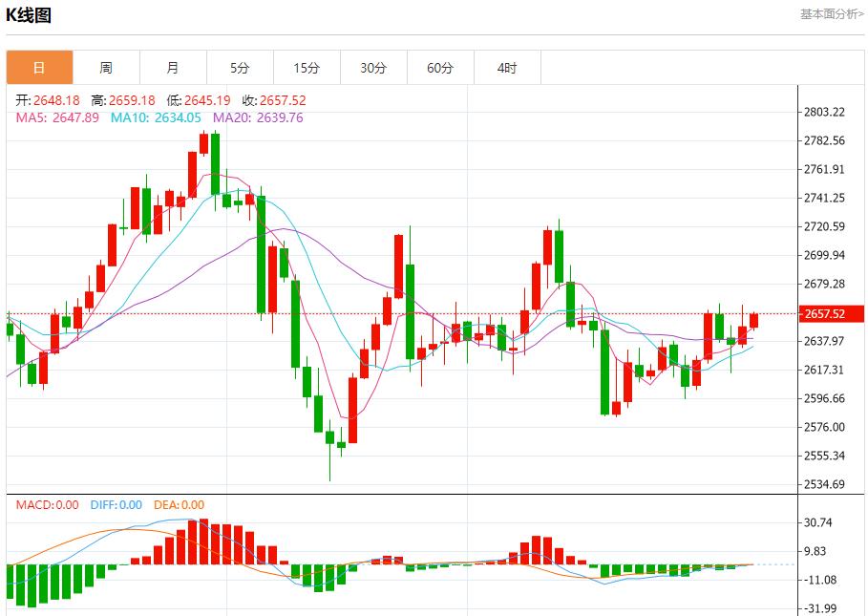Show the 60分 interval chart
The image size is (868, 616).
click(x=440, y=68)
